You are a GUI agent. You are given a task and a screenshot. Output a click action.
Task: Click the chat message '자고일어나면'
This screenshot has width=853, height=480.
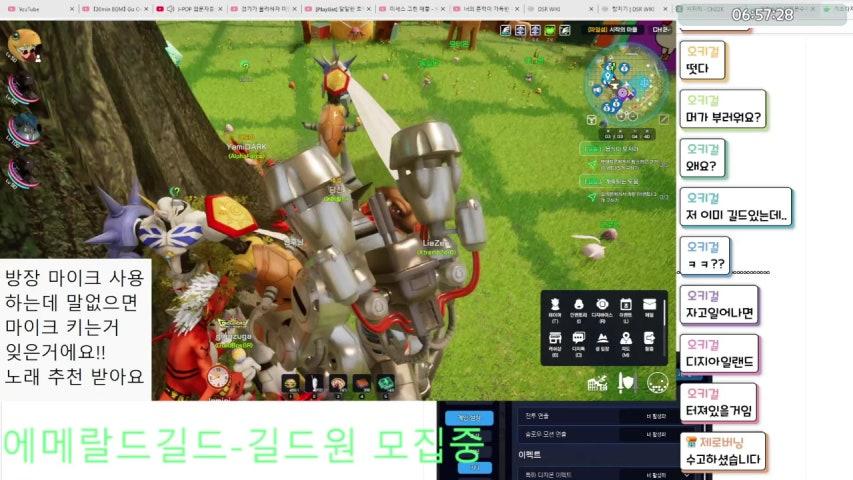click(719, 313)
